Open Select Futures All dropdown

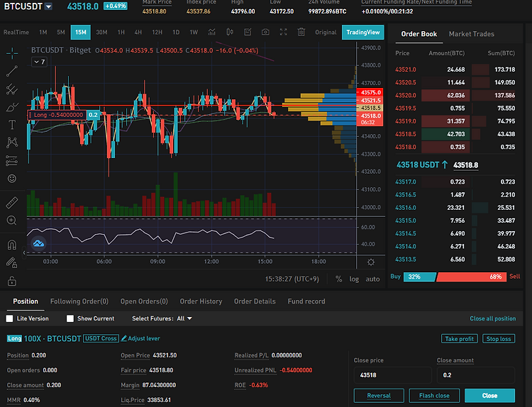point(184,318)
